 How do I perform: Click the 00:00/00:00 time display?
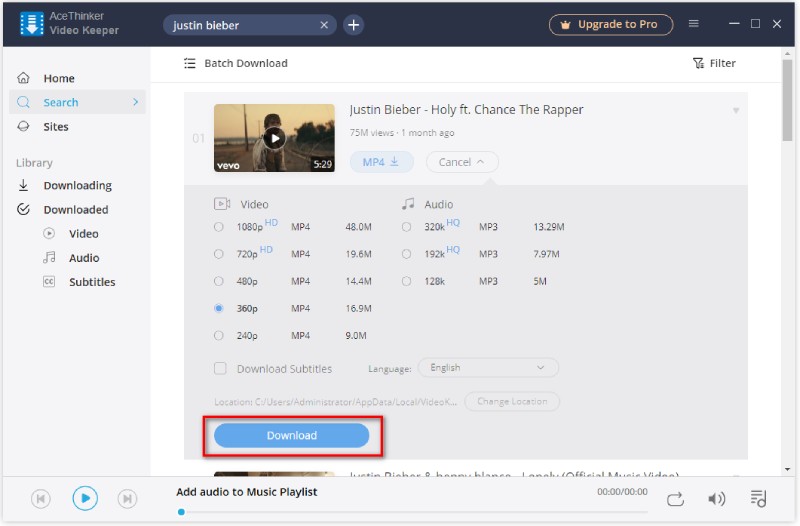click(622, 492)
